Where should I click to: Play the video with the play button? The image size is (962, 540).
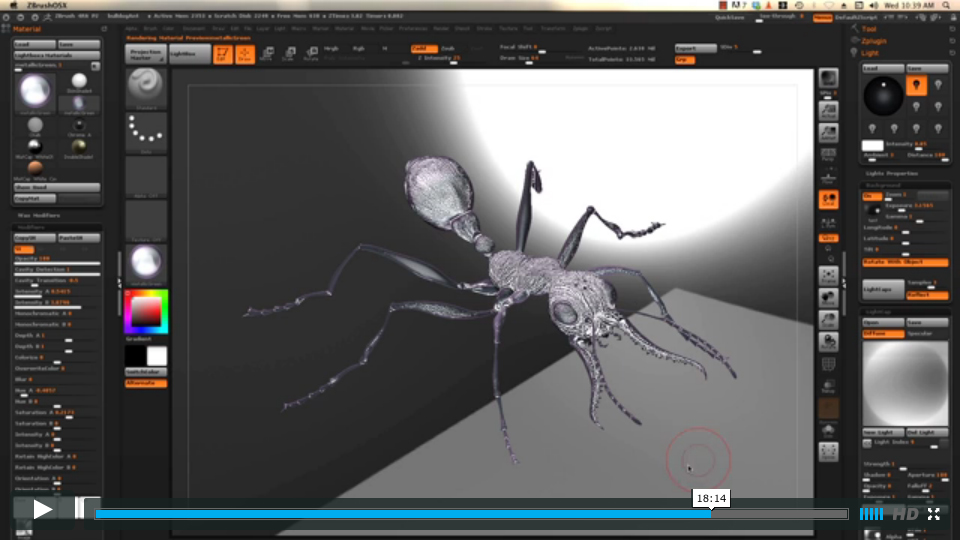tap(42, 509)
